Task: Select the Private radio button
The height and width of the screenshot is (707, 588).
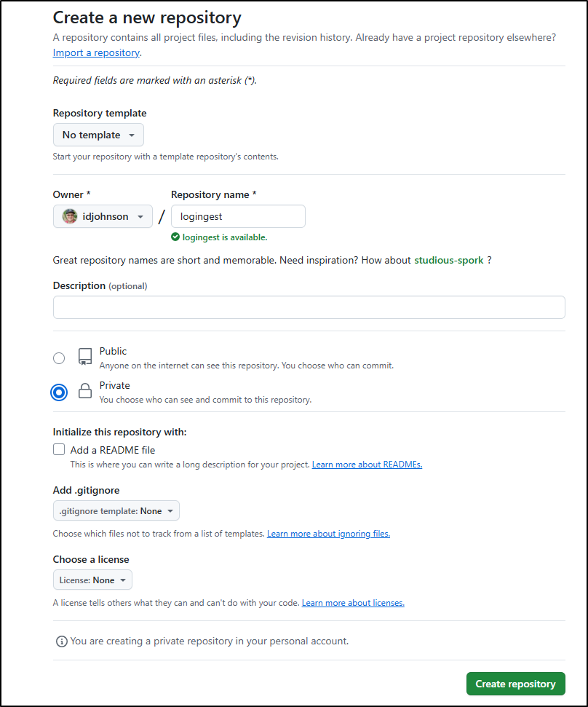Action: (59, 392)
